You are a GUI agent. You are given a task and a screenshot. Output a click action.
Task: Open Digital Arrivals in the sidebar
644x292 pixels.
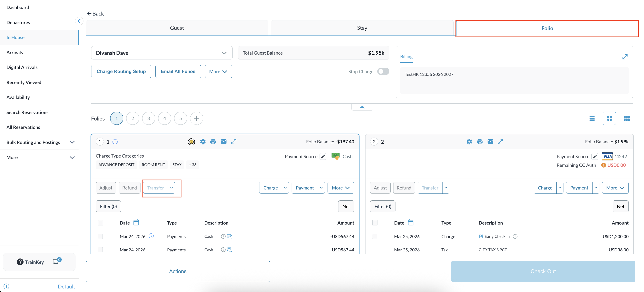(x=22, y=67)
